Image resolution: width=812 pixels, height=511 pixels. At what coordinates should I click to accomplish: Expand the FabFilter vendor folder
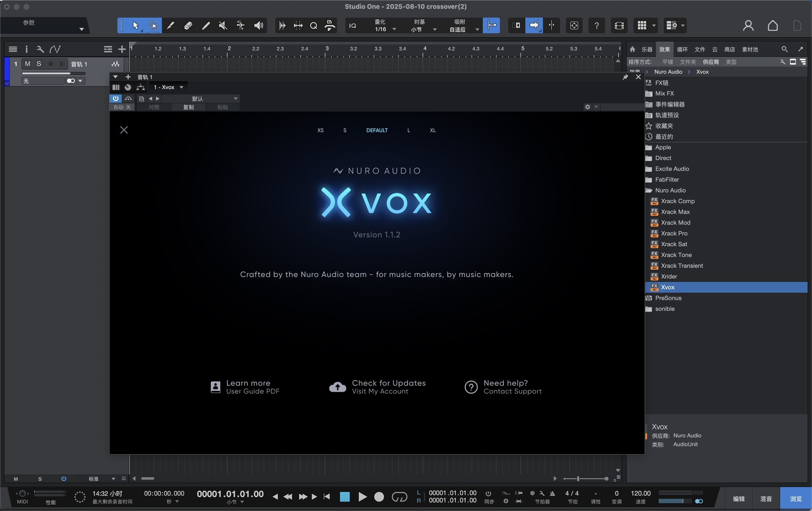click(x=649, y=180)
